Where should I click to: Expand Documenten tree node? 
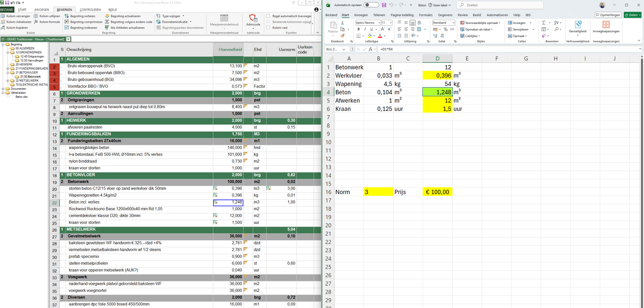(3, 89)
